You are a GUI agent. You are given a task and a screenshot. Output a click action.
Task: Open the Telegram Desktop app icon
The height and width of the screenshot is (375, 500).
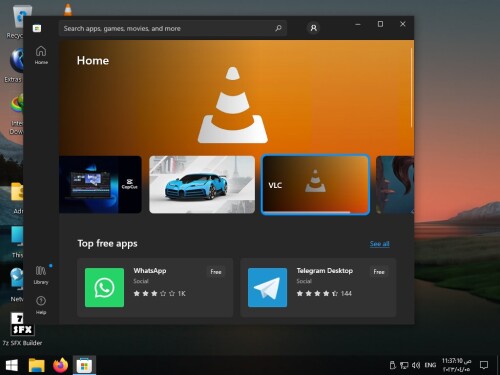coord(267,287)
